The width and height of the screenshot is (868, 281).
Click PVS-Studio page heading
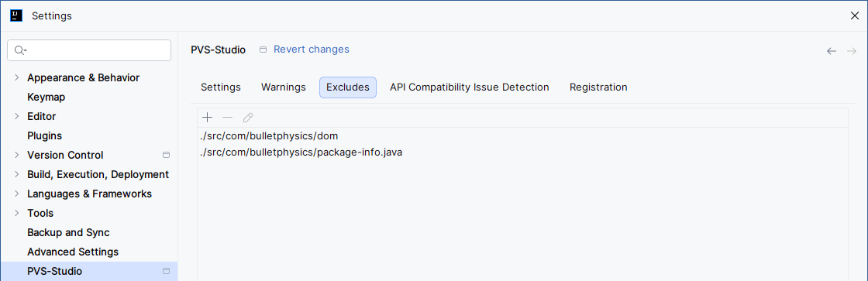click(218, 50)
